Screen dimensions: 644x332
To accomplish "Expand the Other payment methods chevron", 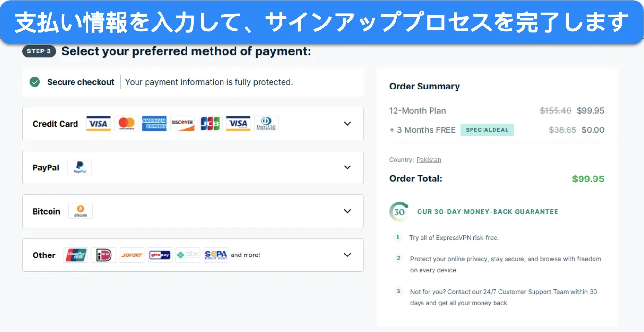I will (x=347, y=255).
